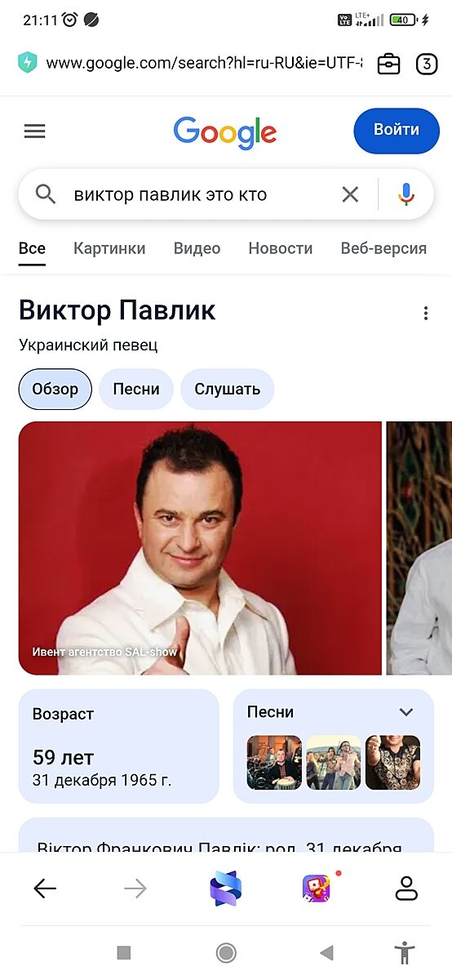
Task: Open the games icon with red dot
Action: pos(317,888)
